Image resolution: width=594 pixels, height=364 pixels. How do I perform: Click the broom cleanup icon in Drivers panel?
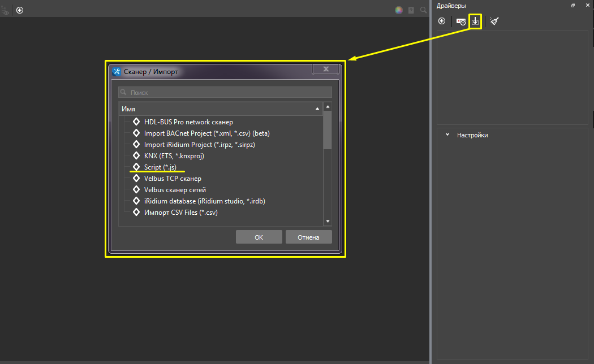(x=494, y=21)
